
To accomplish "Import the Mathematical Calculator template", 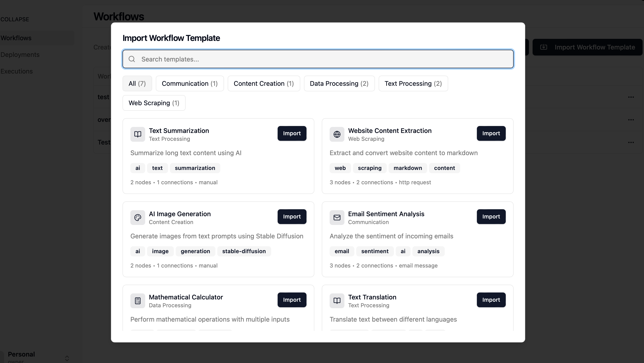I will pos(292,300).
